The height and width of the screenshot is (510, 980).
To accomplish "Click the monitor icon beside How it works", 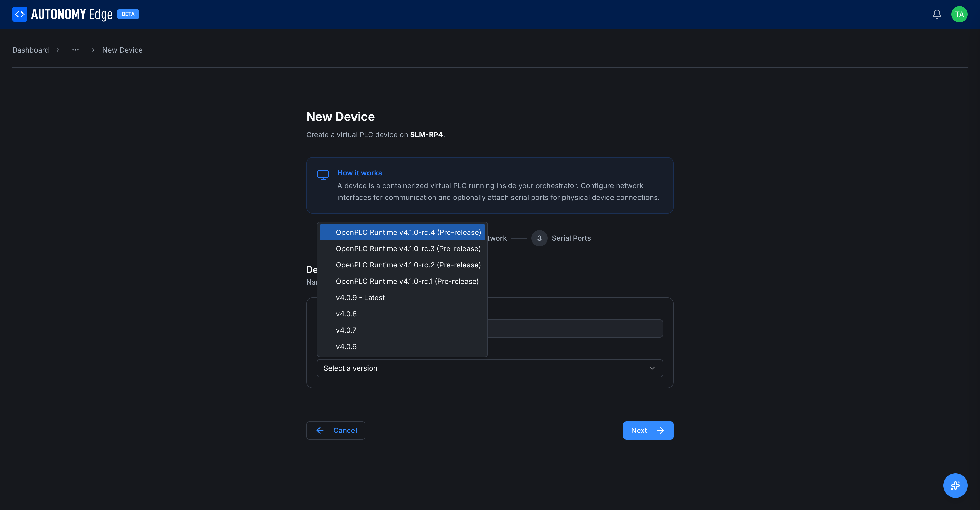I will coord(323,174).
